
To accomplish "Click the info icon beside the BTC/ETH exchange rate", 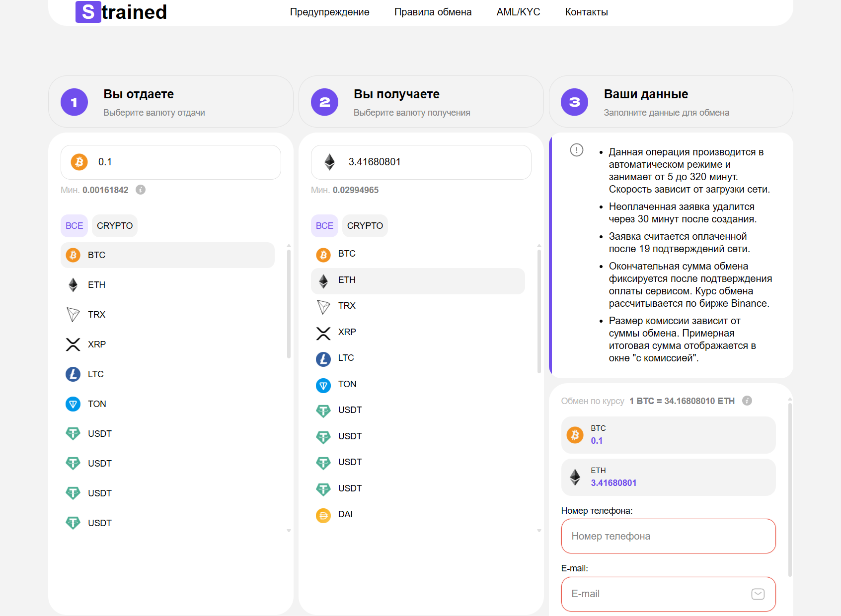I will pyautogui.click(x=747, y=401).
